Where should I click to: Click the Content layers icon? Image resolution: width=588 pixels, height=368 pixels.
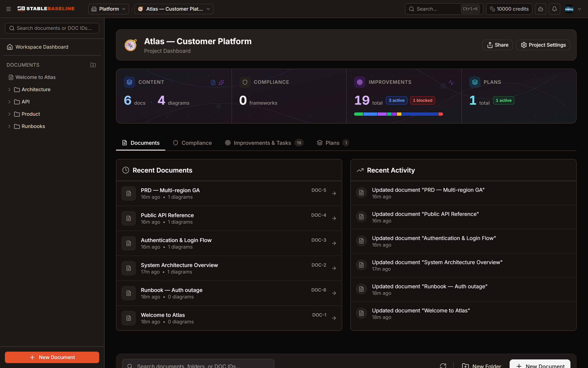[x=129, y=82]
